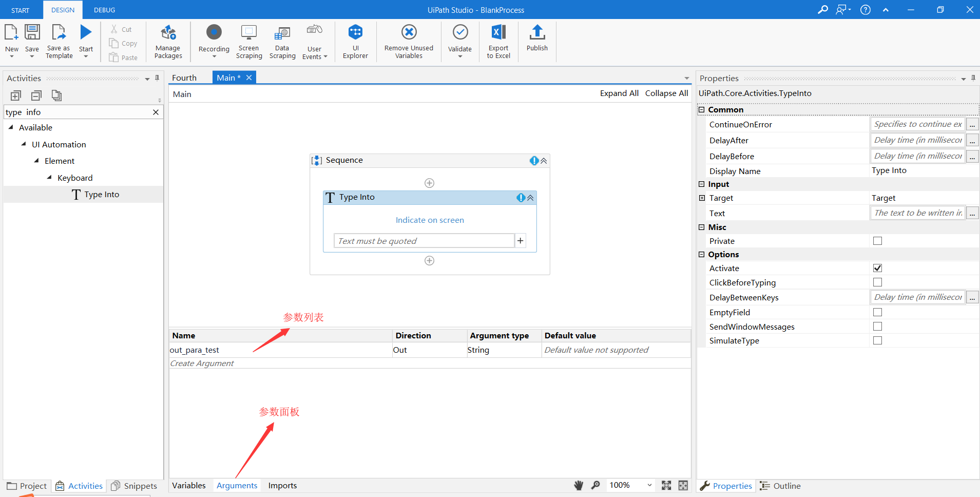This screenshot has height=497, width=980.
Task: Click Create Argument row
Action: click(430, 363)
